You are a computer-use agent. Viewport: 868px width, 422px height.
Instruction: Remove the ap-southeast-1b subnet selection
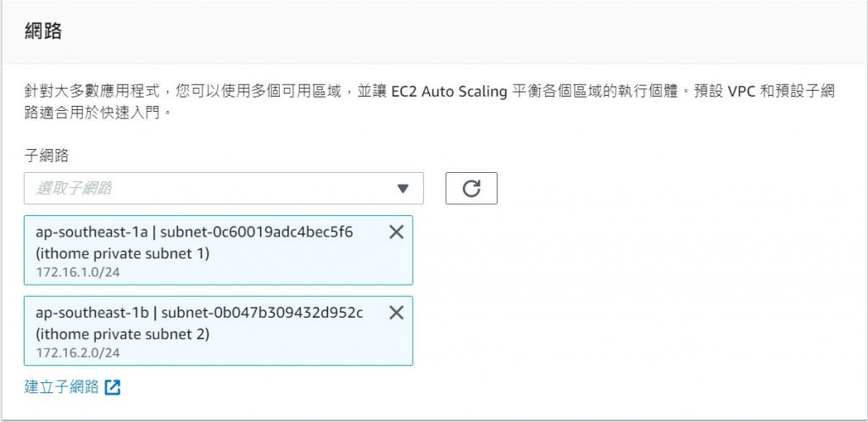click(397, 313)
